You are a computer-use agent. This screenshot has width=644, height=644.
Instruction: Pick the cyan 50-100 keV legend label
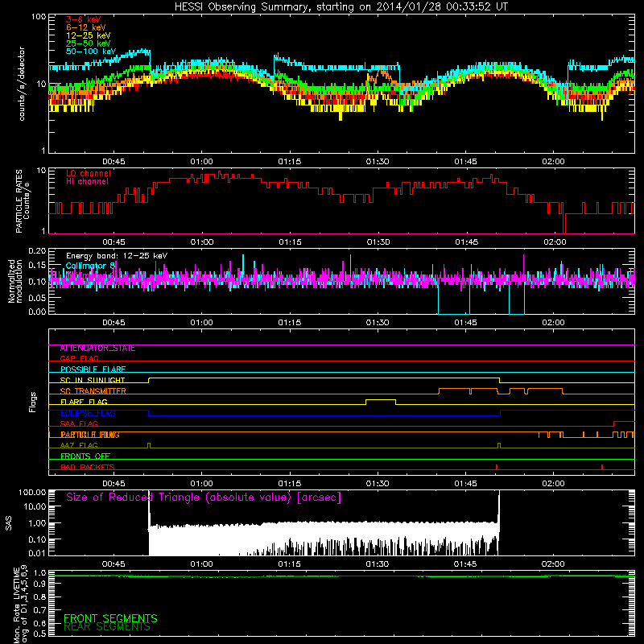[91, 52]
